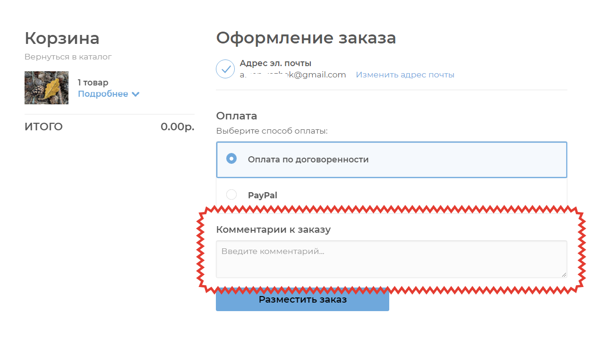Click the PayPal payment option label
This screenshot has height=364, width=590.
point(262,195)
